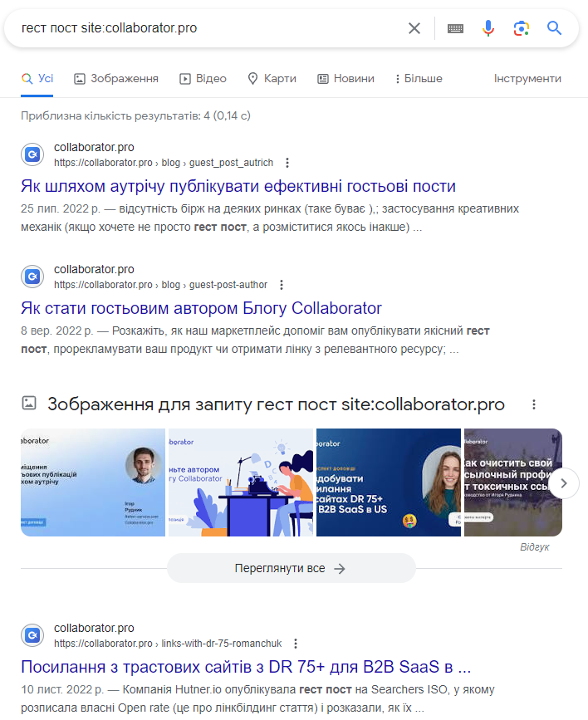This screenshot has height=720, width=588.
Task: Open Як стати гостьовим автором Блогу Collaborator
Action: (201, 308)
